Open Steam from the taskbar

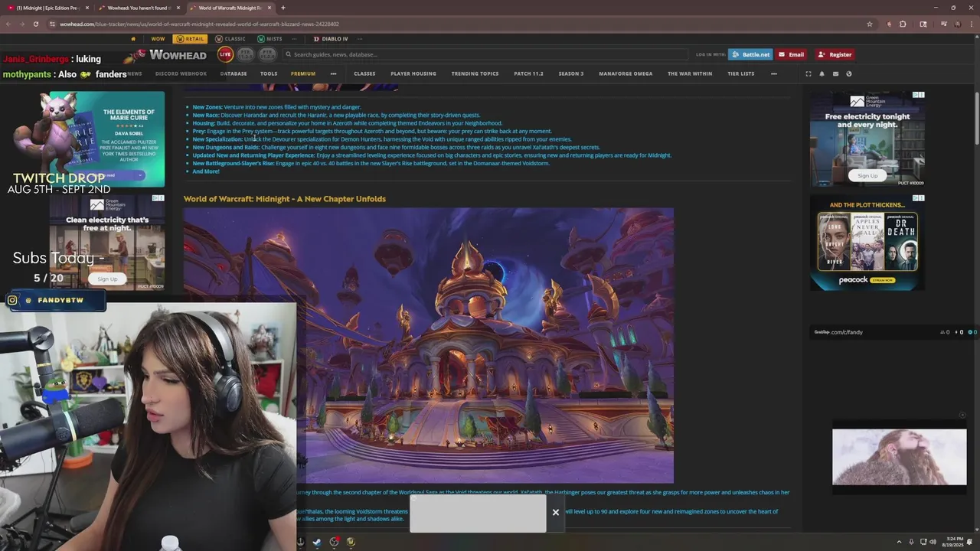pyautogui.click(x=316, y=542)
